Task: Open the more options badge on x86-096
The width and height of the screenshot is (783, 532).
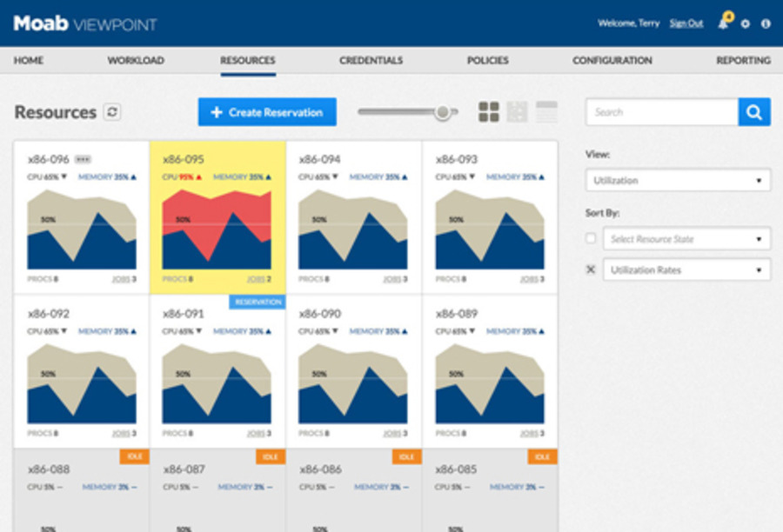Action: click(83, 159)
